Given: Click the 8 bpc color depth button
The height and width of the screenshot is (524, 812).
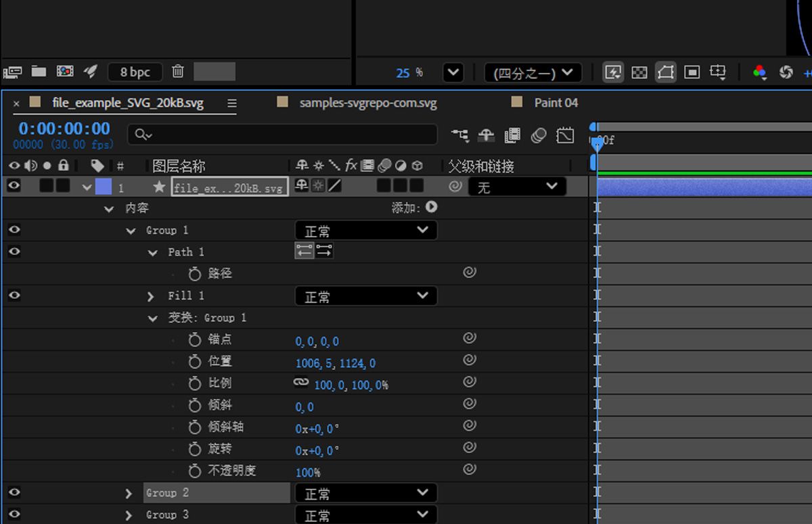Looking at the screenshot, I should point(135,72).
